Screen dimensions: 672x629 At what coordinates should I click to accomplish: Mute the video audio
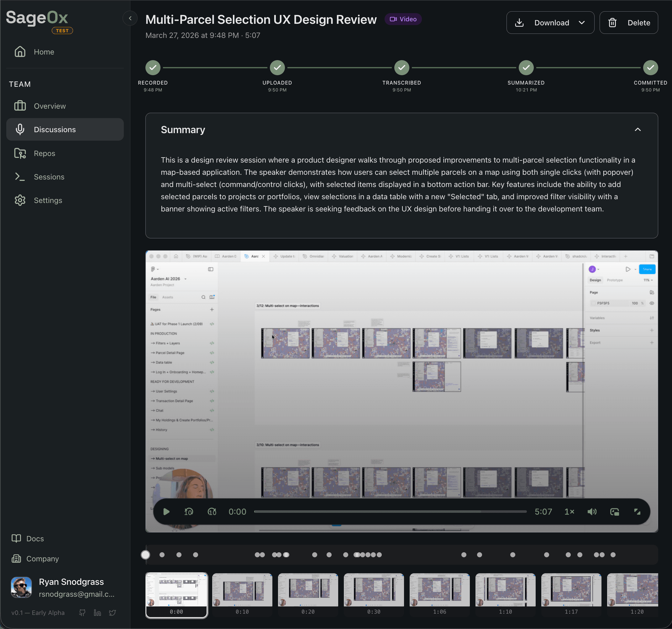(592, 512)
